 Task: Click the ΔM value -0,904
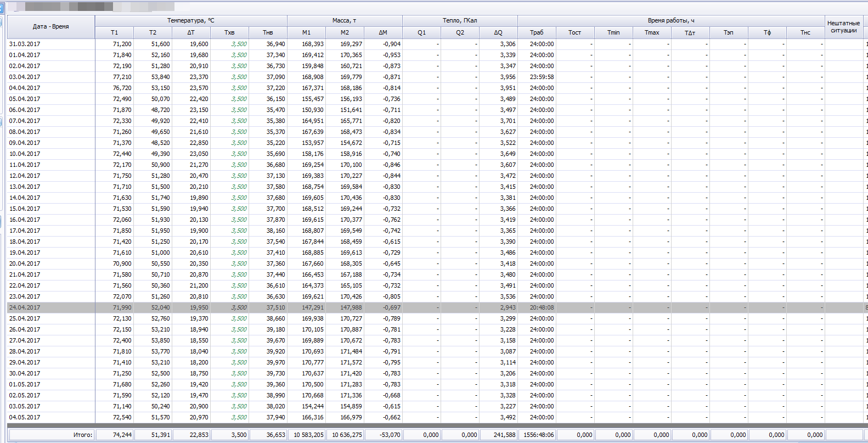(x=392, y=44)
